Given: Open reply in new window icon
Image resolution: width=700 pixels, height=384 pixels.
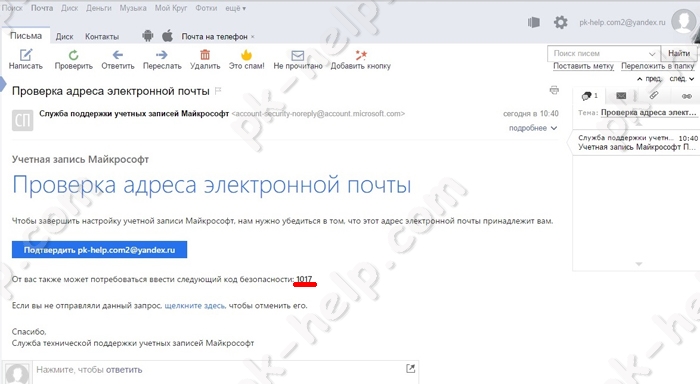Looking at the screenshot, I should tap(410, 368).
